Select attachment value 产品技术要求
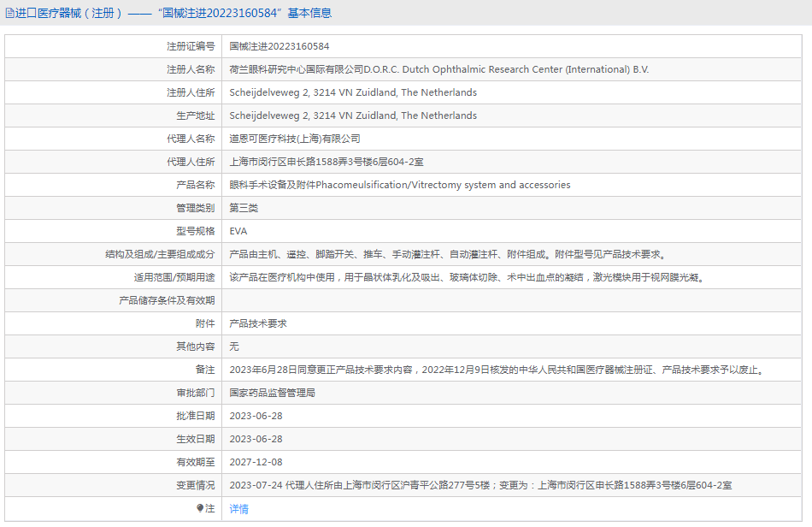Viewport: 812px width, 527px height. [258, 323]
